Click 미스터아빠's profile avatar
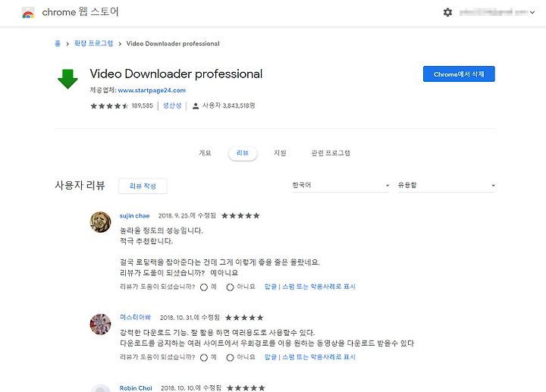 pyautogui.click(x=100, y=324)
